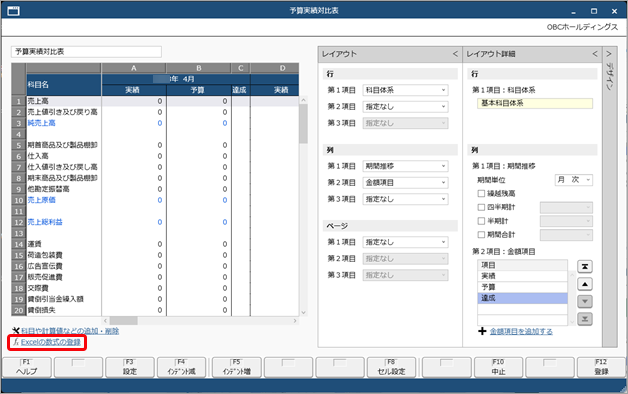Open the 列 第3項目 指定なし dropdown

click(x=405, y=199)
